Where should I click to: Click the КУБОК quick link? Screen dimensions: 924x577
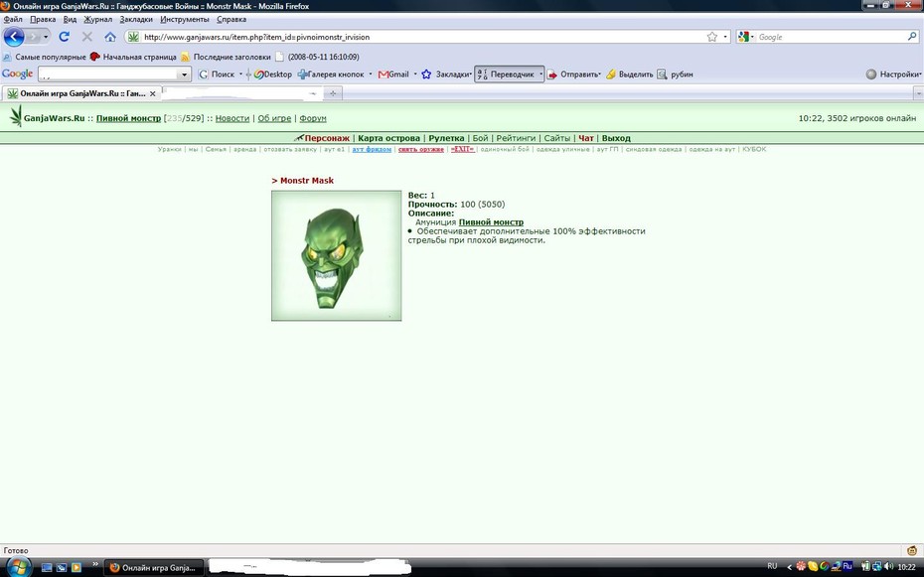754,150
